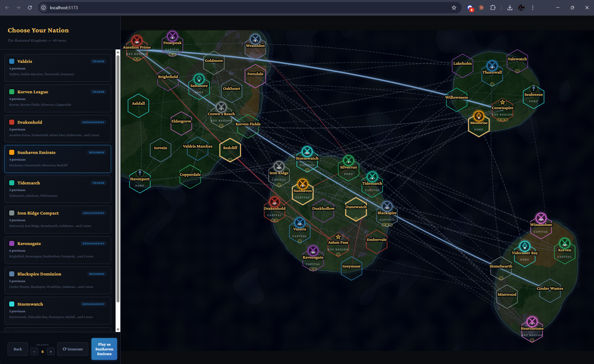Pick the Iron Ridge Compact card
Image resolution: width=594 pixels, height=364 pixels.
pos(58,220)
